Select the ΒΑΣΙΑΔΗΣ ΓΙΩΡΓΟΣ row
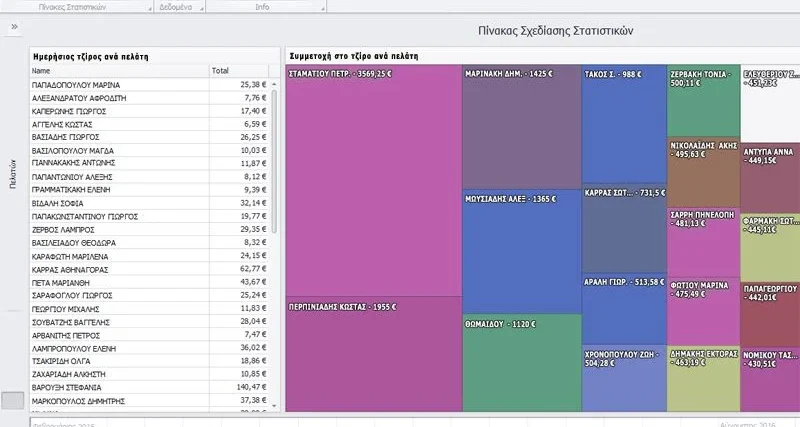This screenshot has height=427, width=800. pos(149,137)
